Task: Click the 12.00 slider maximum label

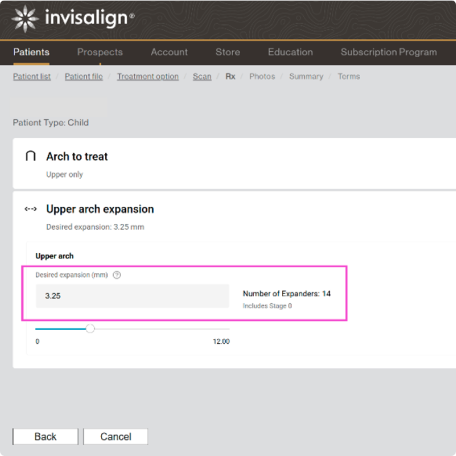Action: pos(221,341)
